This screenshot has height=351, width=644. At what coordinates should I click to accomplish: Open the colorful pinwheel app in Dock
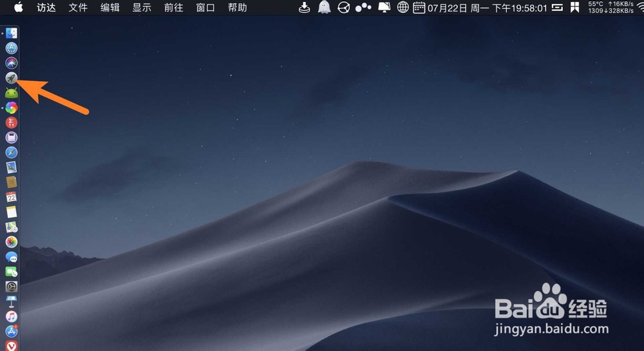pos(12,108)
